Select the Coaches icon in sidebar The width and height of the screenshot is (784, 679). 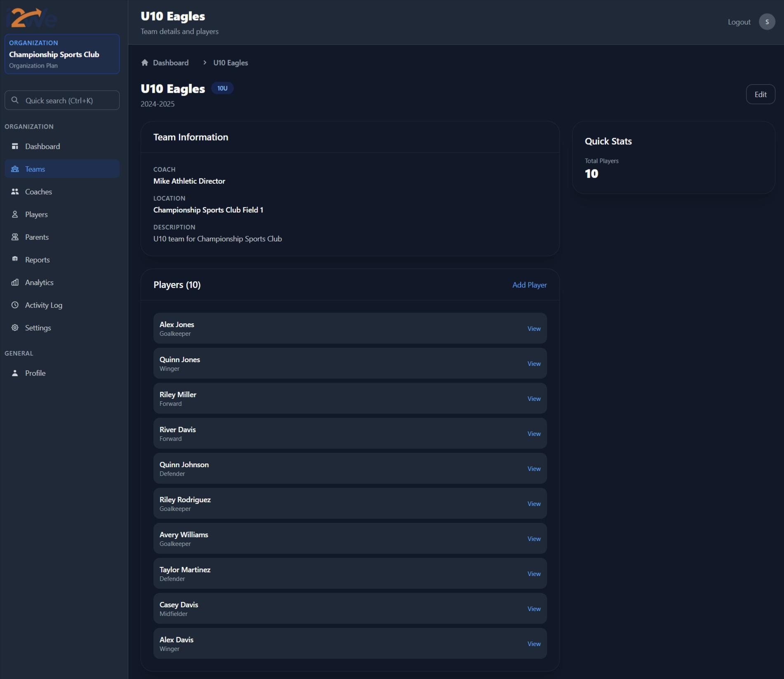[x=15, y=191]
